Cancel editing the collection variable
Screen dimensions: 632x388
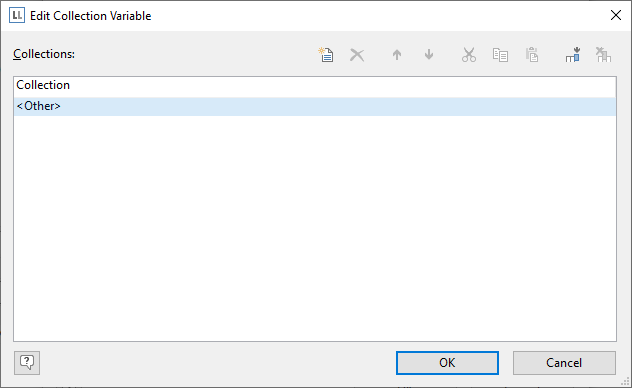[564, 363]
